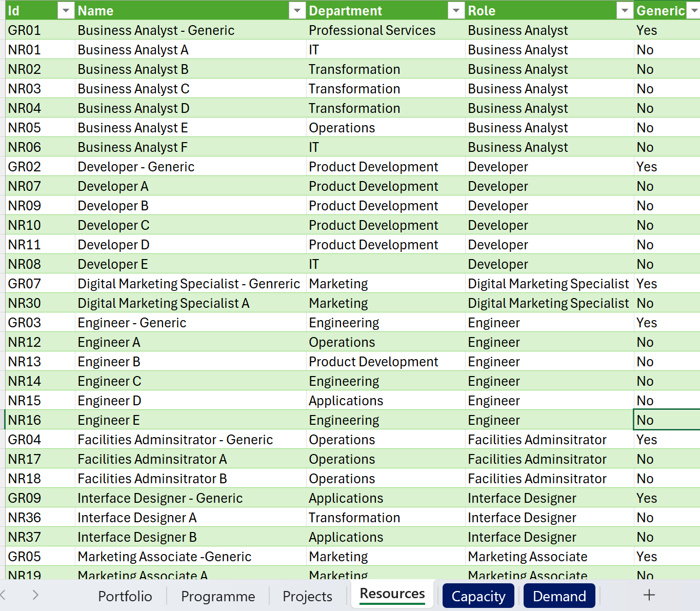Switch to the Portfolio sheet
The image size is (700, 611).
tap(125, 596)
